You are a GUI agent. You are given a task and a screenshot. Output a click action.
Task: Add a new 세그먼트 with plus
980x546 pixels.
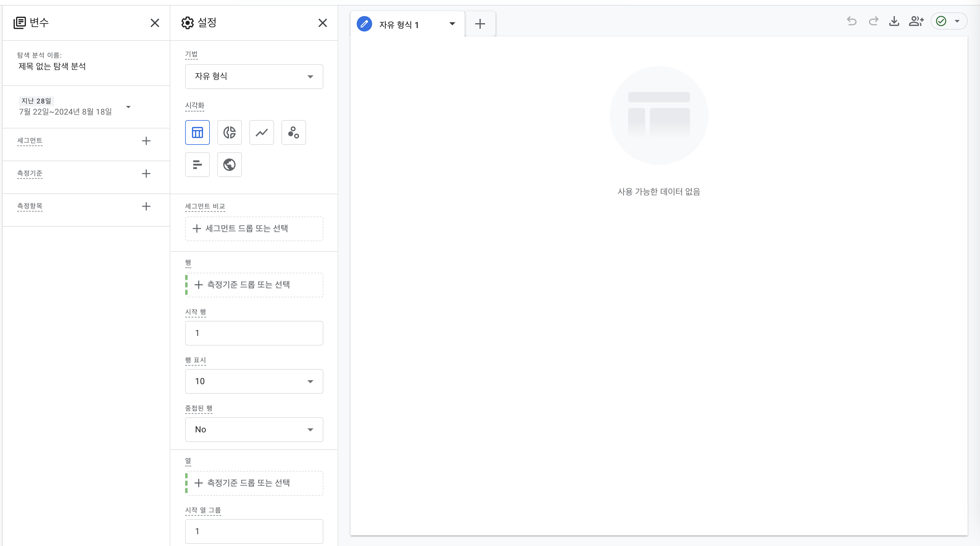tap(146, 141)
